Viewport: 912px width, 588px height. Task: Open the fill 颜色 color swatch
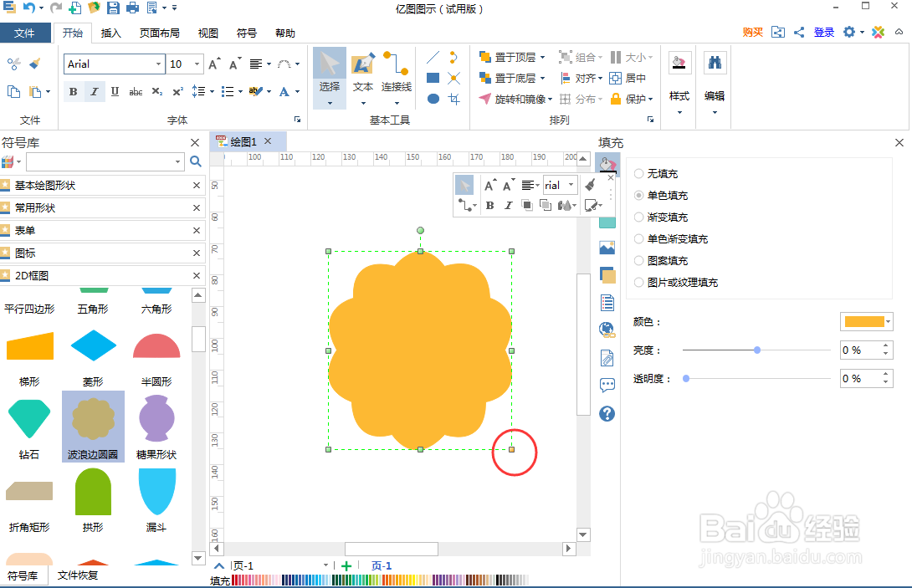866,321
